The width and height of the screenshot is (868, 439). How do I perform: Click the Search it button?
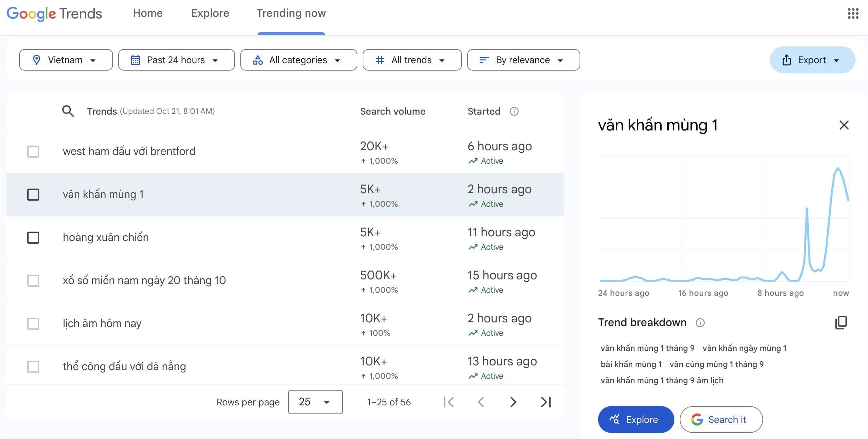pyautogui.click(x=721, y=419)
